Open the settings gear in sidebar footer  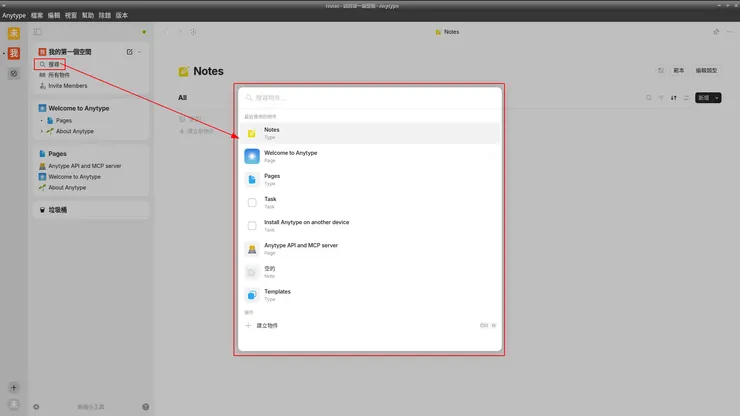click(36, 407)
